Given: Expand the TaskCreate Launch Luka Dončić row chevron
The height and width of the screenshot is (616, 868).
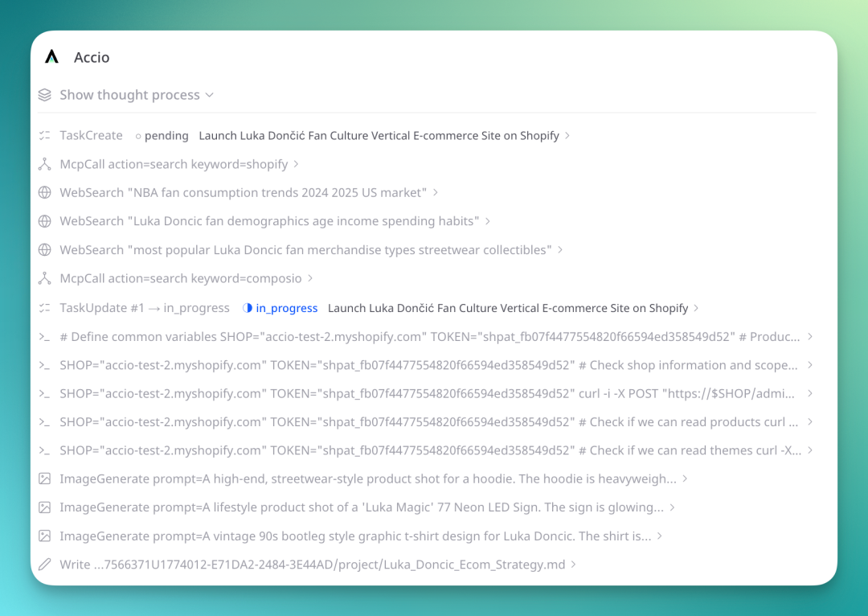Looking at the screenshot, I should (x=567, y=136).
